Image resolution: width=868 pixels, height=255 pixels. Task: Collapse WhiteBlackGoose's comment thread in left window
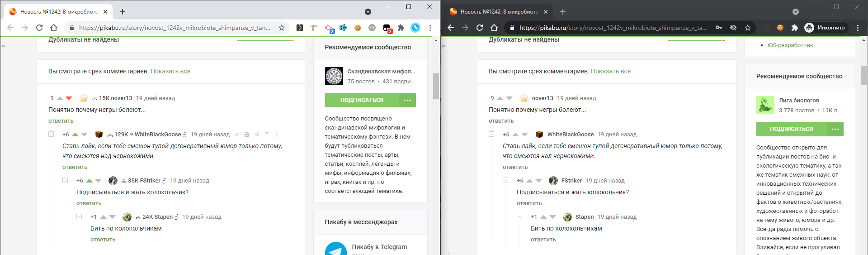pyautogui.click(x=51, y=135)
